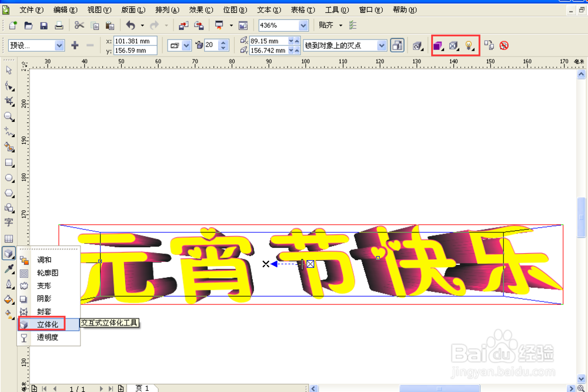Screen dimensions: 588x392
Task: Click the Bevel edge icon on property bar
Action: pyautogui.click(x=453, y=45)
